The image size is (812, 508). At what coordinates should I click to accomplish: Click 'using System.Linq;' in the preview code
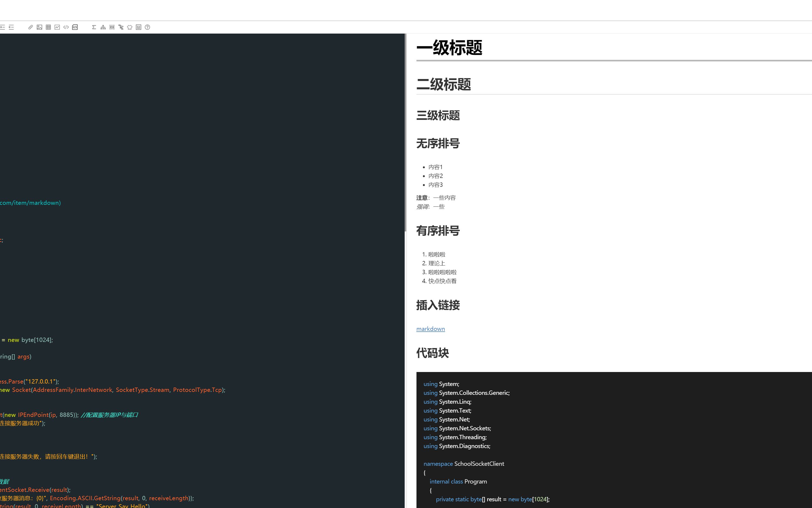coord(447,402)
